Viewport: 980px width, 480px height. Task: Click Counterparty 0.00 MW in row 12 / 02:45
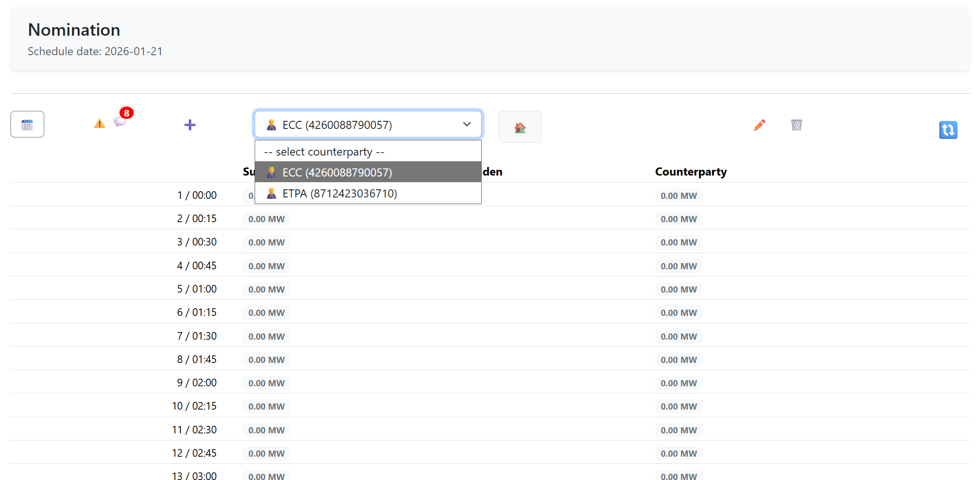[x=679, y=453]
